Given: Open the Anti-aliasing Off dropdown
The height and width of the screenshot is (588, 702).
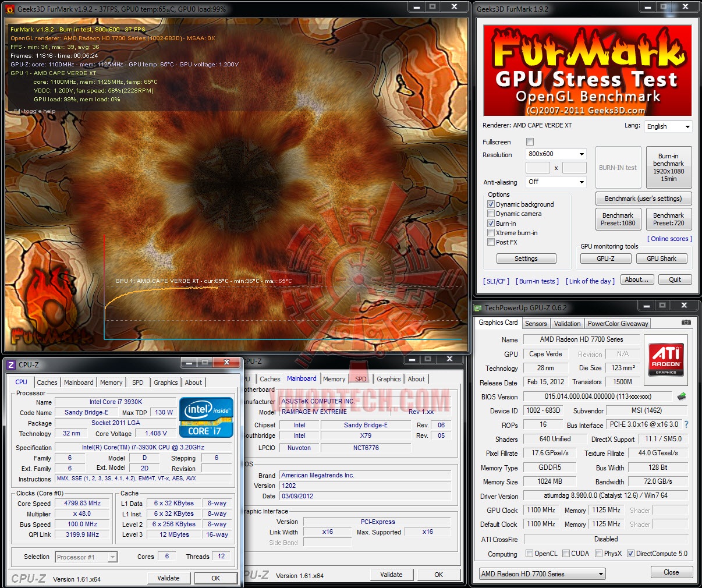Looking at the screenshot, I should pos(556,182).
